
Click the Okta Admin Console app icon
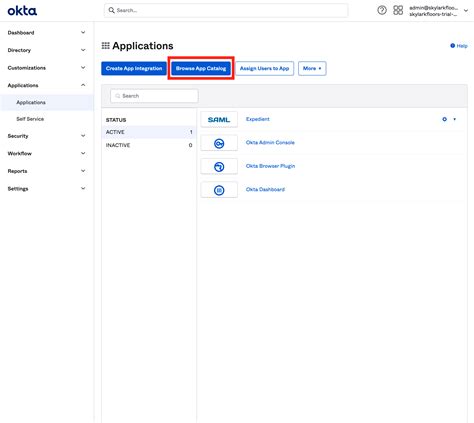[x=219, y=143]
